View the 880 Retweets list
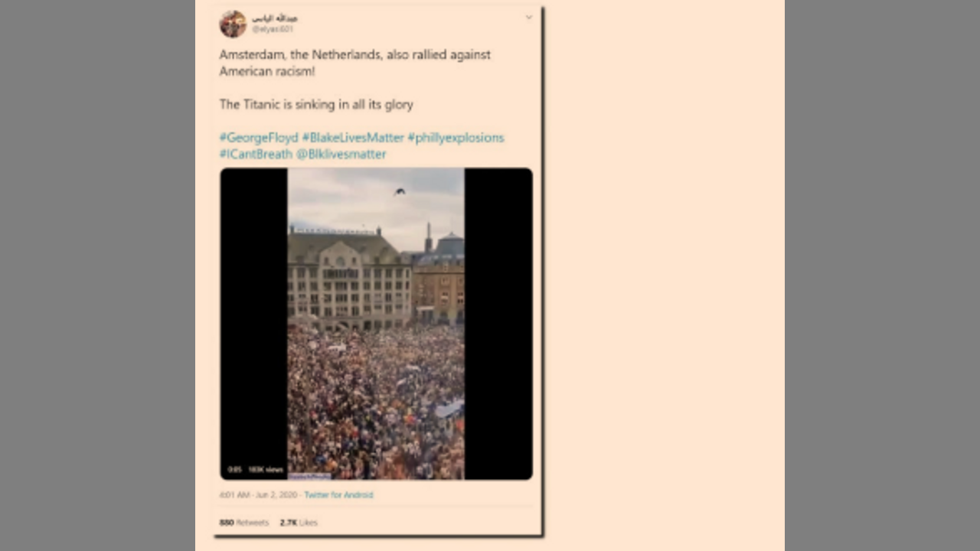 (x=244, y=523)
